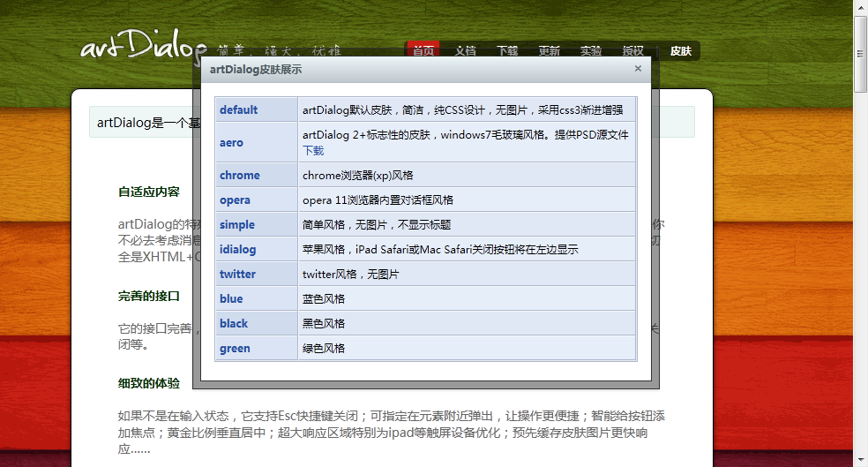This screenshot has width=868, height=467.
Task: Click the '黑色风格' description cell
Action: click(x=468, y=323)
